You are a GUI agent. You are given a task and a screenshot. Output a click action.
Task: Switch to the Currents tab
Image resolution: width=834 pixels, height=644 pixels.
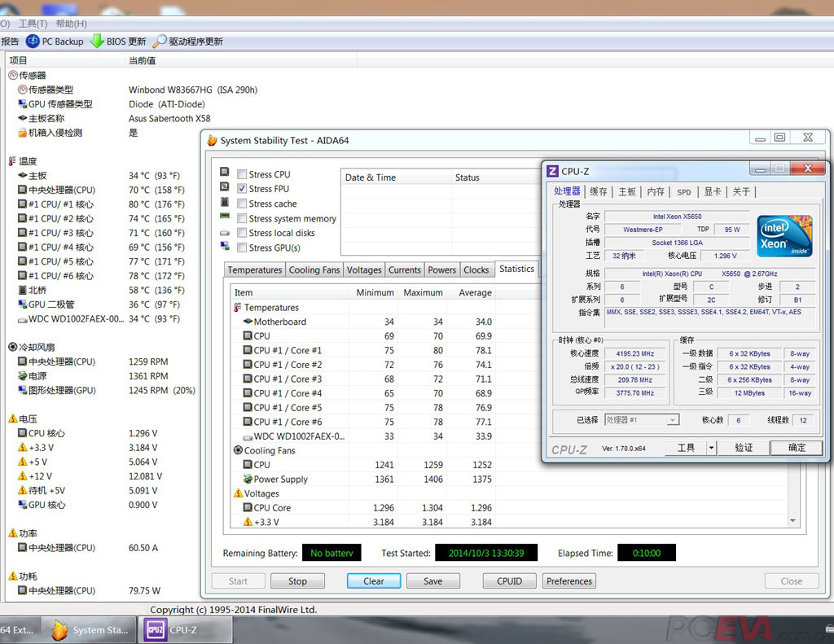point(405,269)
